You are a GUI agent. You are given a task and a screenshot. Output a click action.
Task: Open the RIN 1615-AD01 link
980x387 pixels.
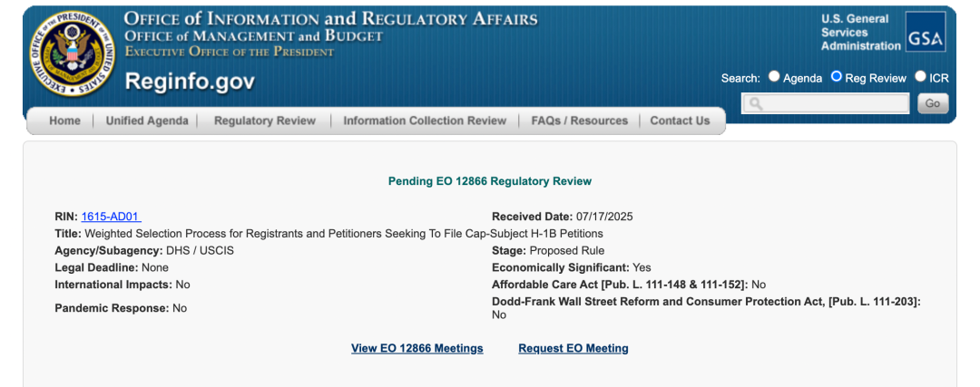click(x=112, y=217)
